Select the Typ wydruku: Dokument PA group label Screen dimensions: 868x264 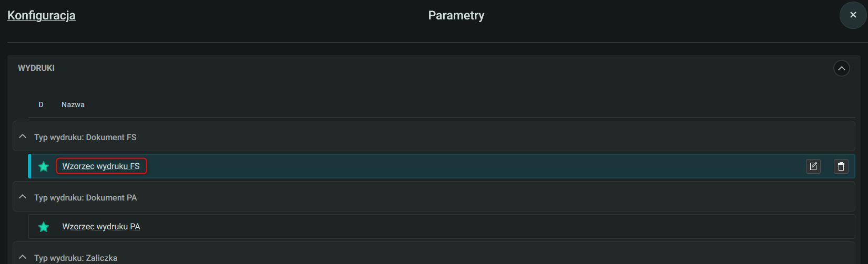(x=86, y=198)
